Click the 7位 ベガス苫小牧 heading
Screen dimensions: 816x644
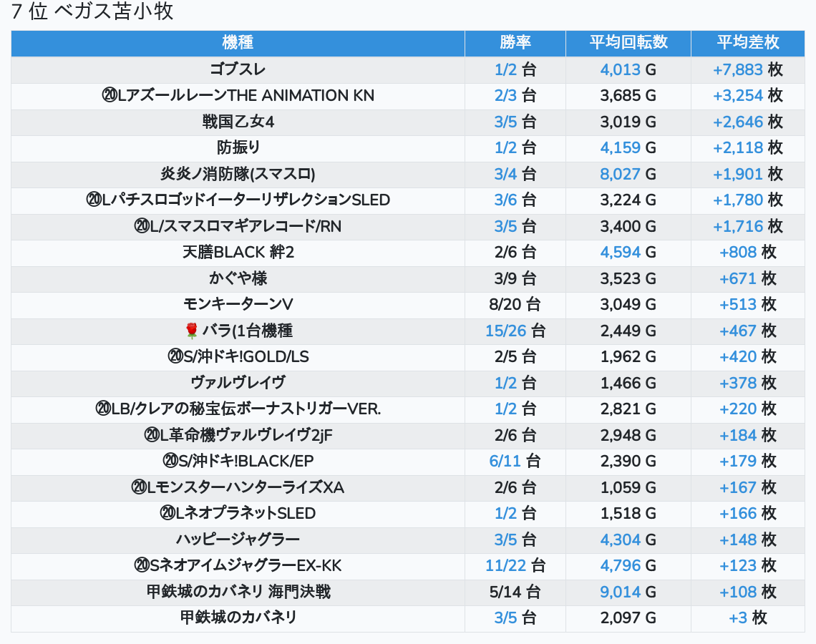click(x=92, y=12)
